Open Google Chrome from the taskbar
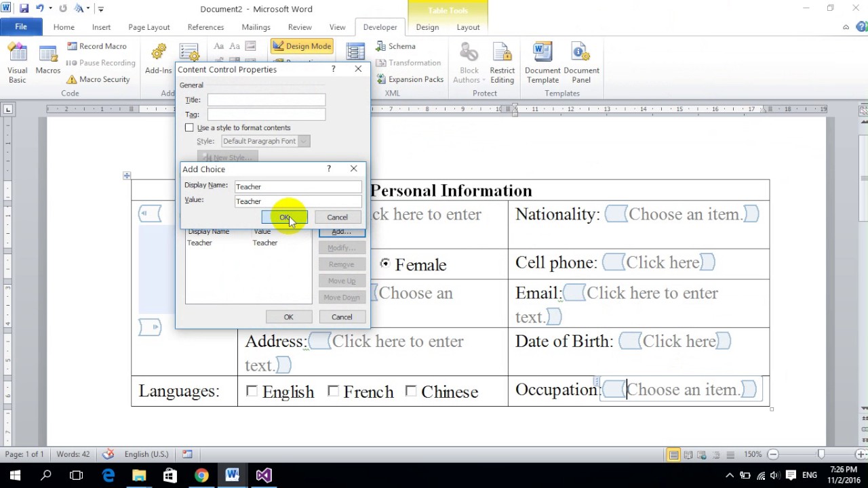Screen dimensions: 868x488 (201, 475)
